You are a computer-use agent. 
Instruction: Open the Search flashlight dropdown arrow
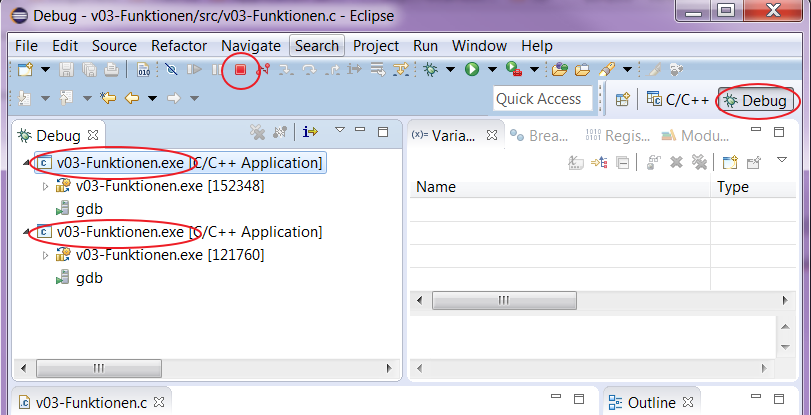tap(627, 69)
